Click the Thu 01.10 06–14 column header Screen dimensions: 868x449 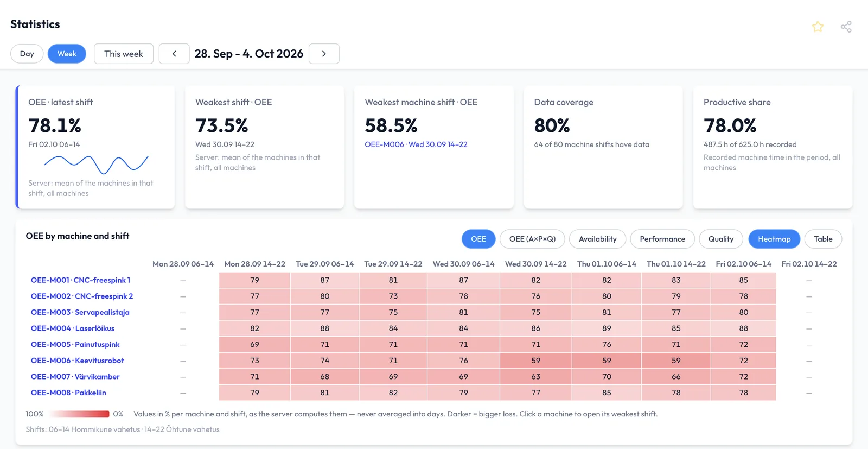pos(607,264)
